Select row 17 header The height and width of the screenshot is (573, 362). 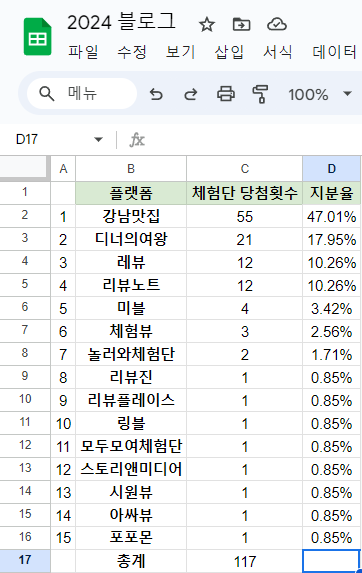(x=25, y=561)
